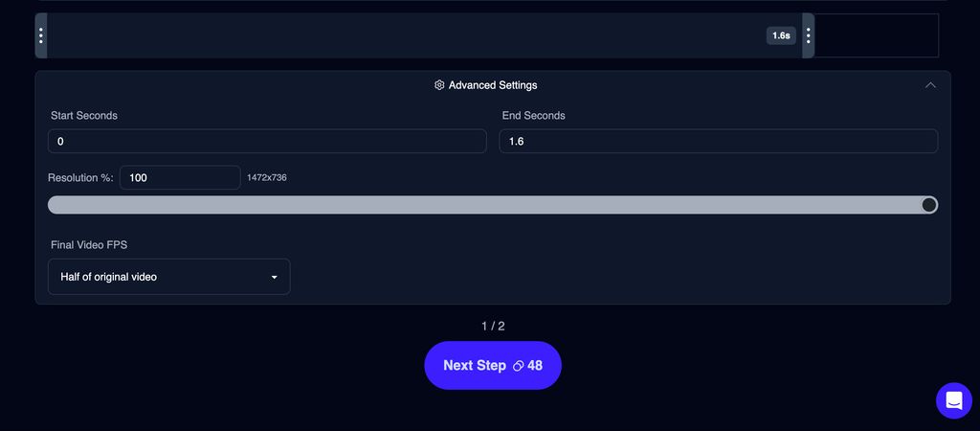Click inside the selected timeline clip region
980x431 pixels.
point(406,35)
